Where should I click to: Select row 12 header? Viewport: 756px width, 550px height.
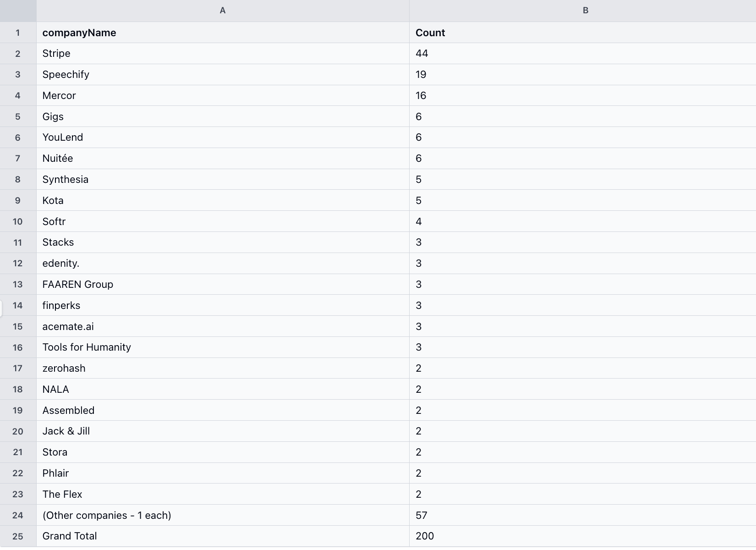coord(18,264)
